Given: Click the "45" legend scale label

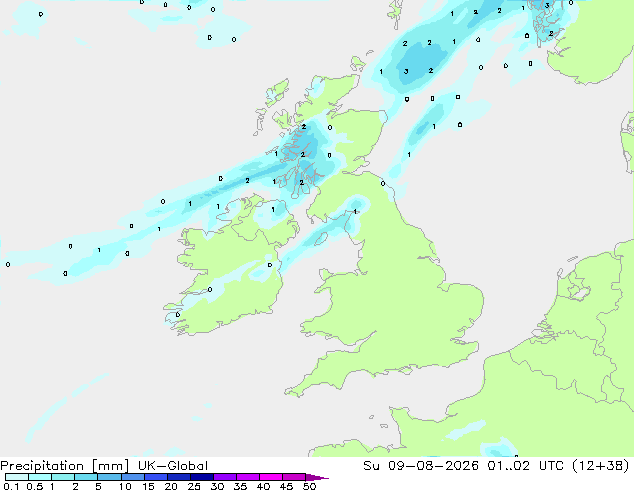Looking at the screenshot, I should click(x=286, y=486).
